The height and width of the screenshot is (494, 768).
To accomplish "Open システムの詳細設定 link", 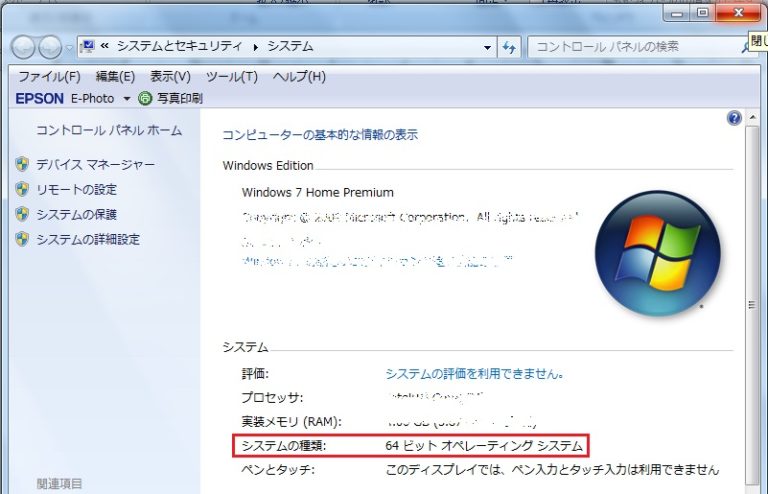I will pos(88,239).
